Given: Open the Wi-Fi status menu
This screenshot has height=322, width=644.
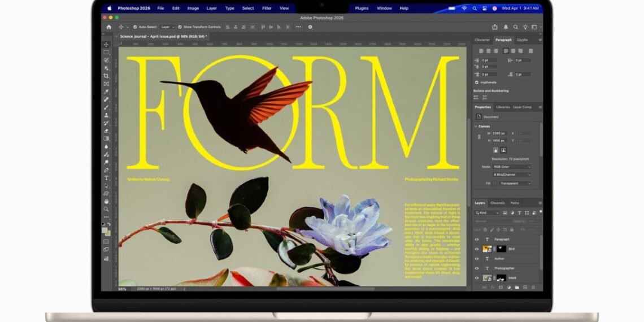Looking at the screenshot, I should click(x=464, y=8).
